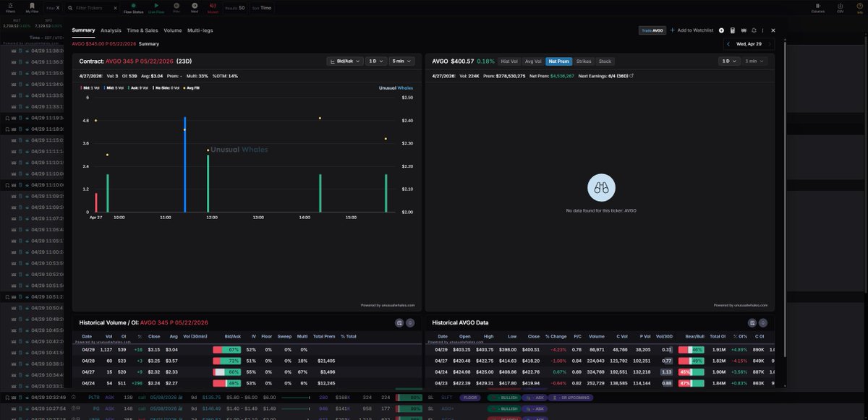Click the 67% Bid/Ask bar in 04/29 row
This screenshot has width=868, height=420.
(x=226, y=349)
